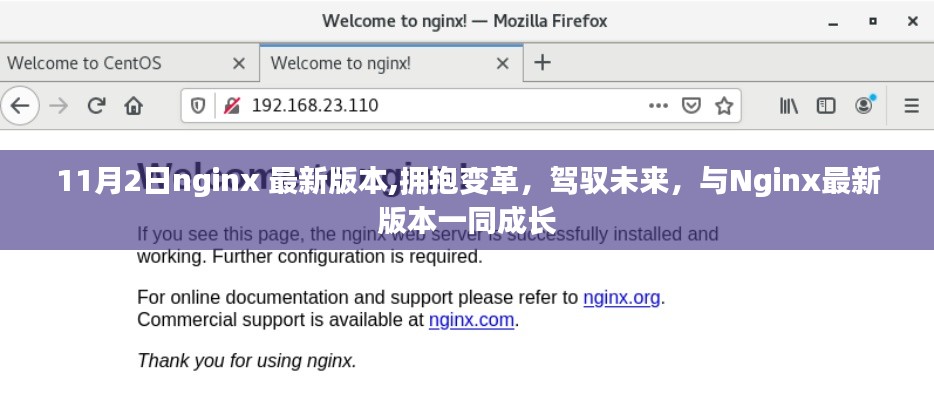This screenshot has width=934, height=400.
Task: Bookmark this page with the star
Action: point(724,106)
